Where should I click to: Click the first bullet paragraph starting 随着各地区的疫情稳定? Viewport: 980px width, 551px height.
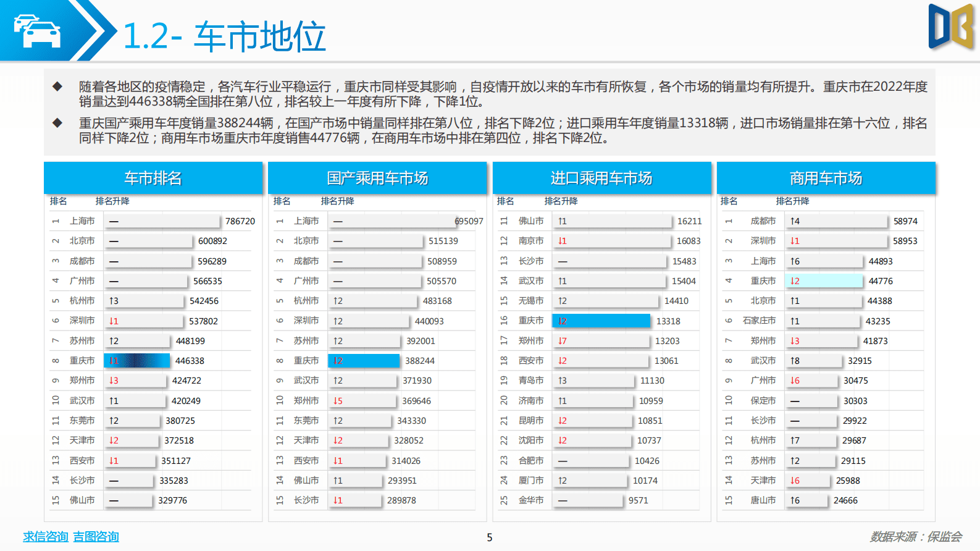(503, 94)
